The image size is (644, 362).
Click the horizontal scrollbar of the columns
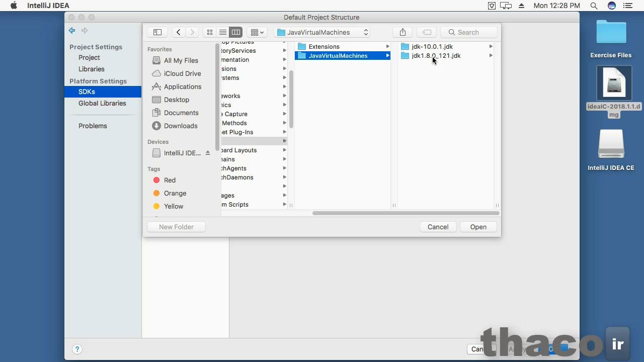point(406,213)
